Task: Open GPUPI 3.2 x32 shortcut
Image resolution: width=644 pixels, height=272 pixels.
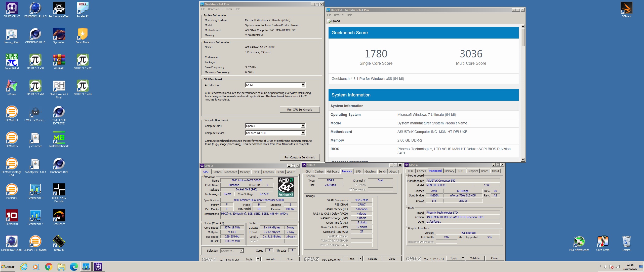Action: pyautogui.click(x=35, y=62)
